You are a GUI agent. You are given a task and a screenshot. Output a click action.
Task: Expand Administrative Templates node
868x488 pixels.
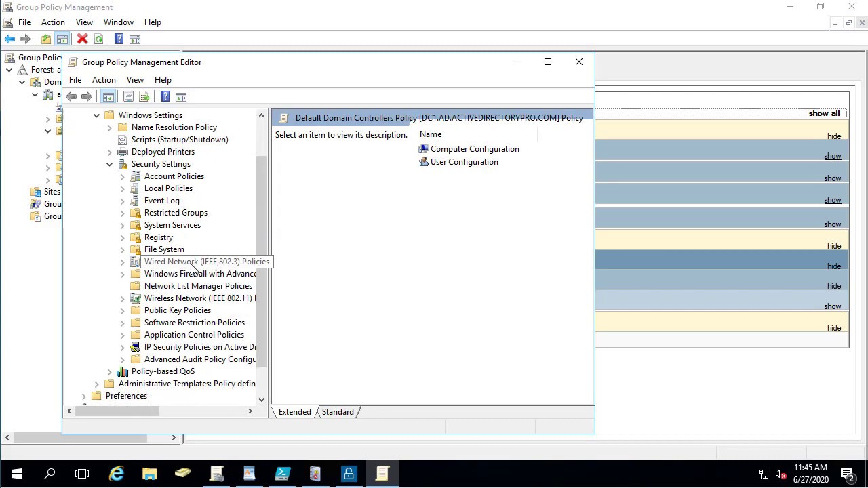coord(96,384)
